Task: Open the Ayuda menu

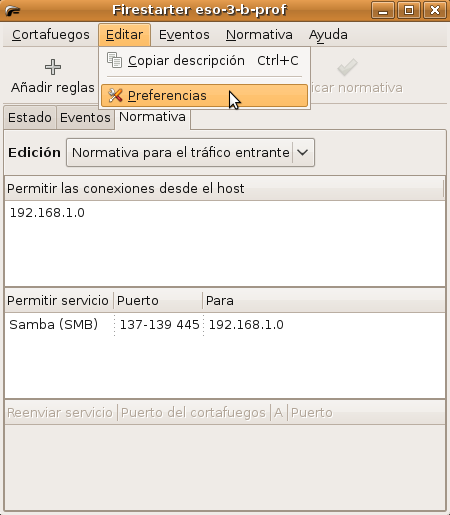Action: 328,35
